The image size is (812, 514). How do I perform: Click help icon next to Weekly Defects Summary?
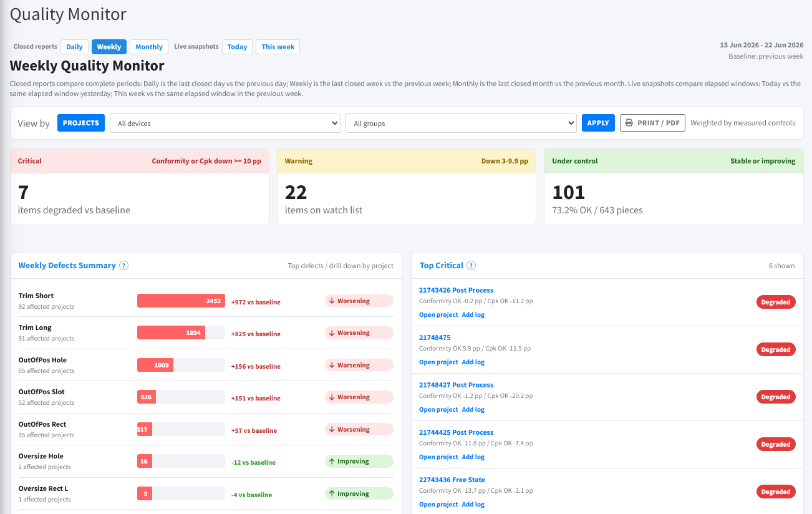123,265
